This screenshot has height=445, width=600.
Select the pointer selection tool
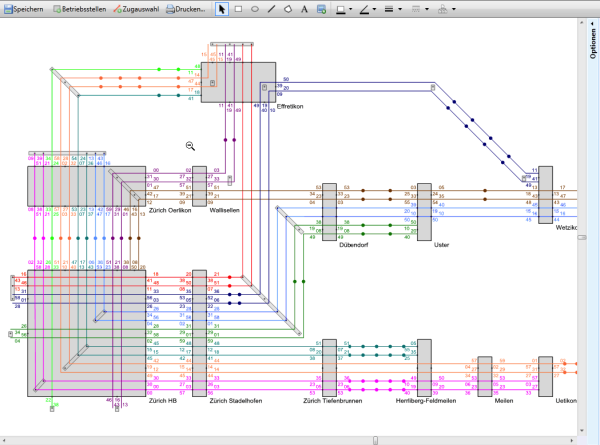pos(222,8)
